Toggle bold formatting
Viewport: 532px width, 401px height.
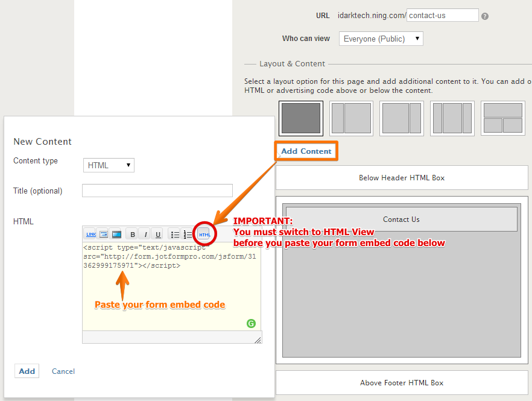[132, 235]
